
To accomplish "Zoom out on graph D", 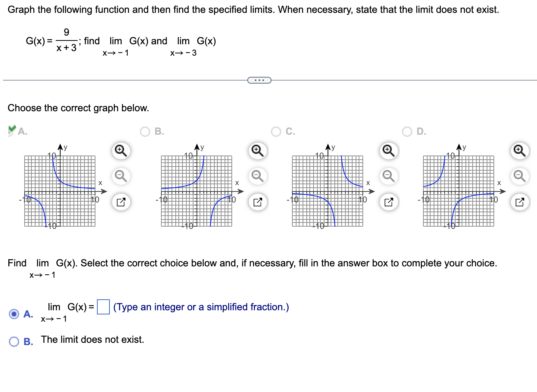I will tap(519, 176).
